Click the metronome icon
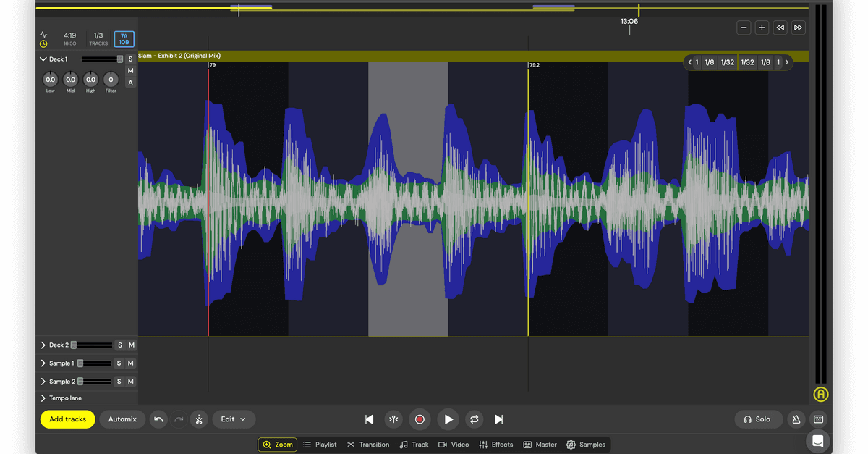This screenshot has height=454, width=868. tap(796, 419)
